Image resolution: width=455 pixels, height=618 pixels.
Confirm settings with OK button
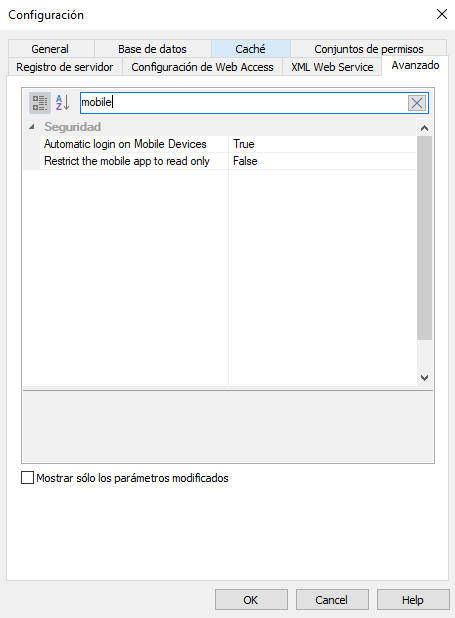coord(251,599)
